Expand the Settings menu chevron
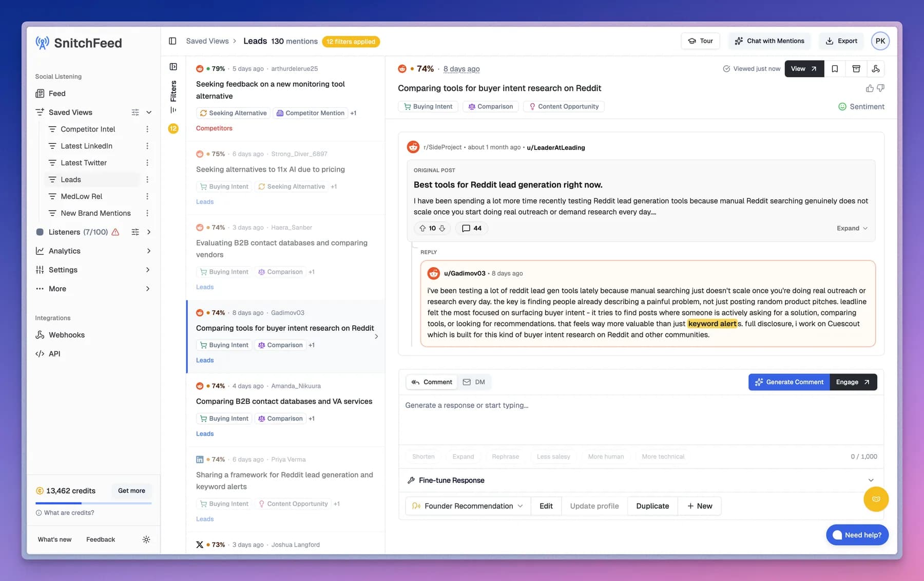 click(x=148, y=270)
